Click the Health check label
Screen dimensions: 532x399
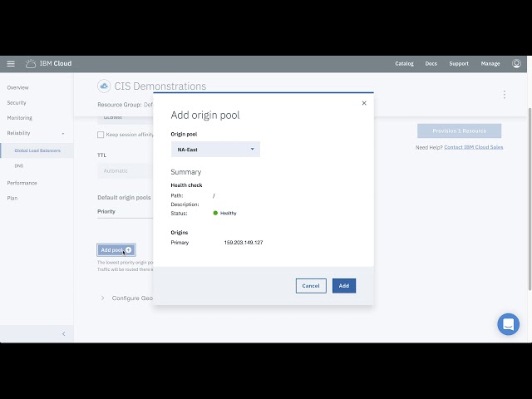(x=186, y=185)
